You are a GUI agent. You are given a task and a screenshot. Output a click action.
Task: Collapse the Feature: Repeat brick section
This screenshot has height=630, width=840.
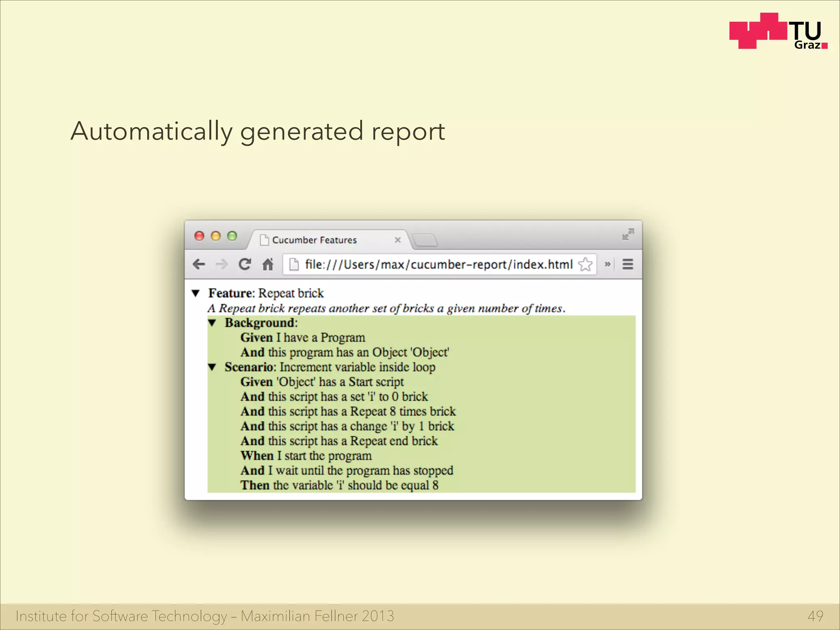196,293
